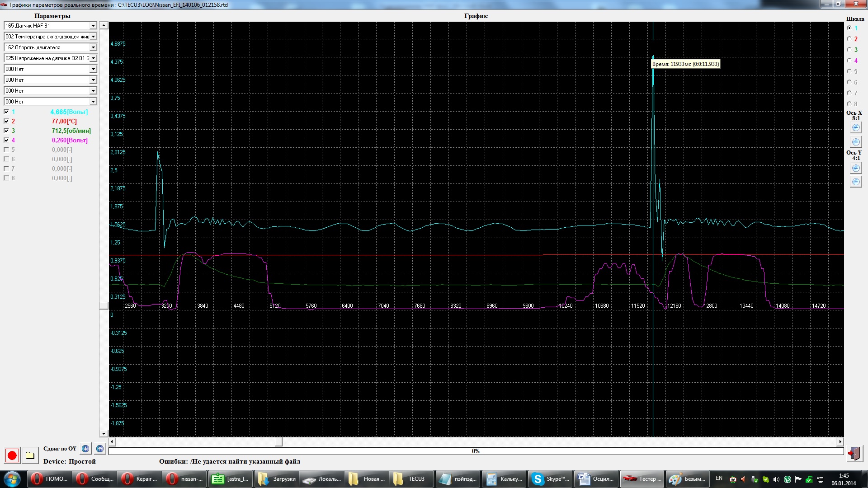This screenshot has height=488, width=868.
Task: Click the graph horizontal scrollbar right arrow
Action: [840, 442]
